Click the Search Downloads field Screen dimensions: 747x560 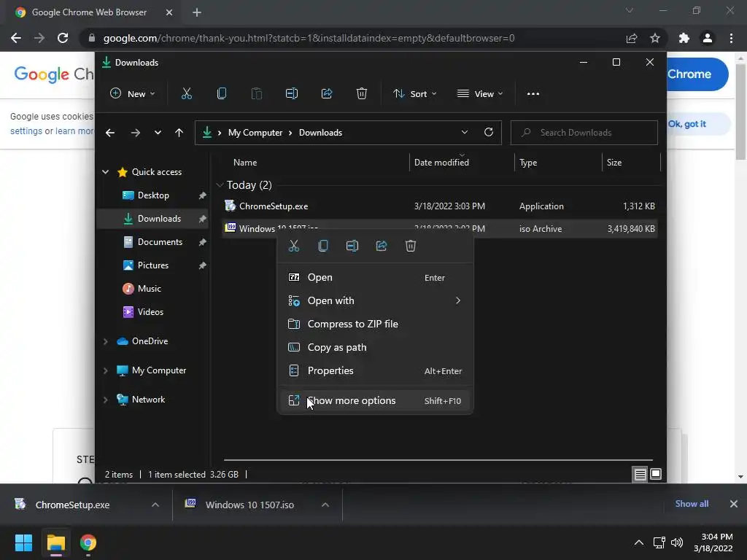[x=584, y=133]
